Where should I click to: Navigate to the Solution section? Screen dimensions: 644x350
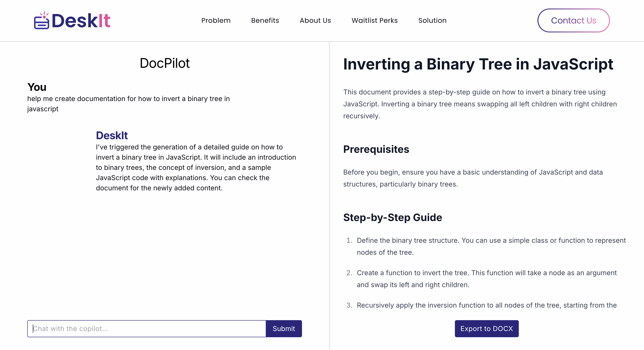[x=432, y=20]
